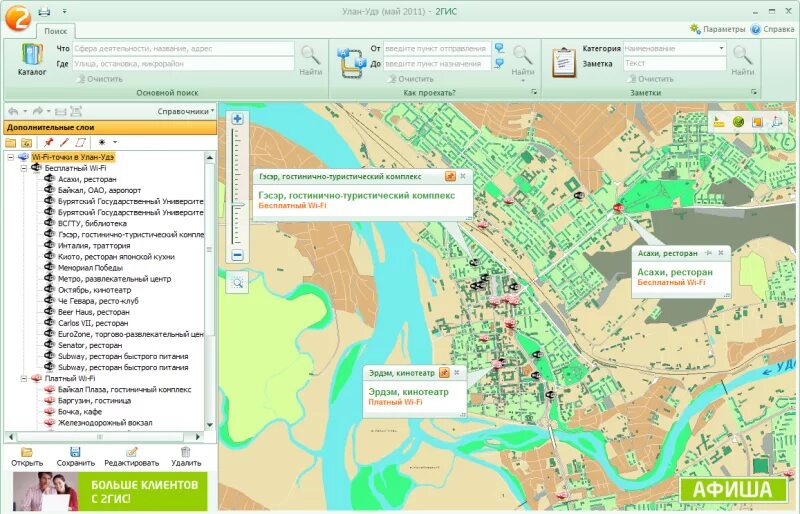The width and height of the screenshot is (800, 514).
Task: Click the Заметка text field
Action: 674,63
